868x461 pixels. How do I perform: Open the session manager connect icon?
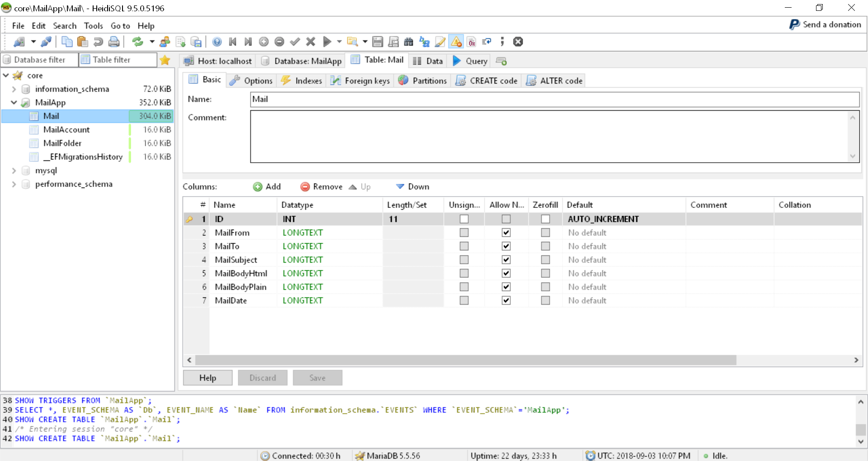pyautogui.click(x=19, y=42)
